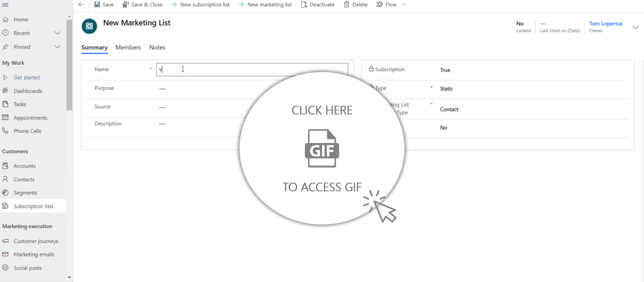Screen dimensions: 644x282
Task: Click the Targeted at value Contact
Action: pyautogui.click(x=449, y=109)
